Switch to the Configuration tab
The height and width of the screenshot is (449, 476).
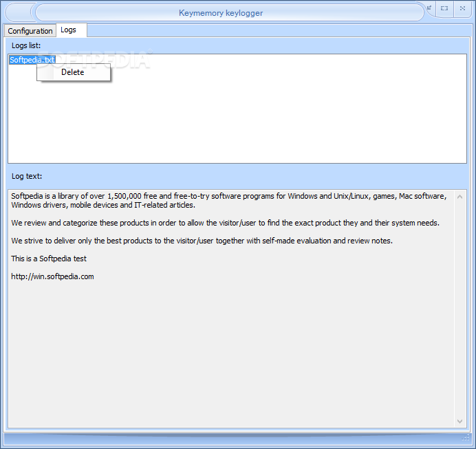[30, 31]
